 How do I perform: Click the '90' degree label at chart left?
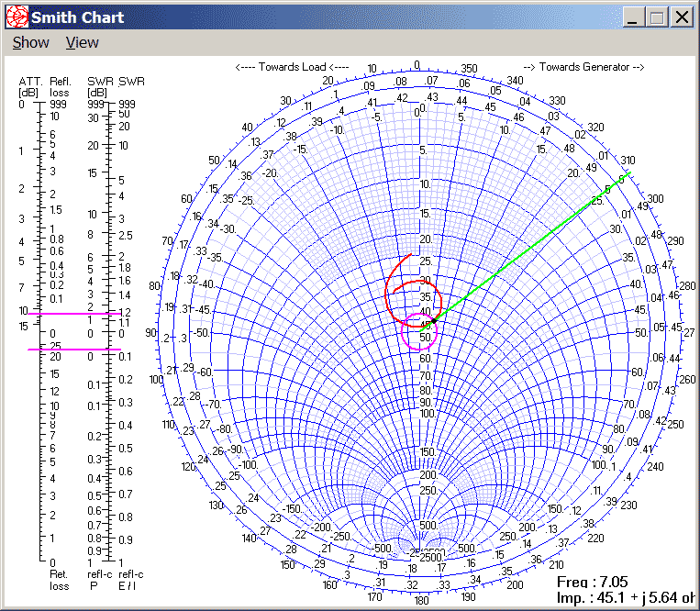pyautogui.click(x=150, y=332)
